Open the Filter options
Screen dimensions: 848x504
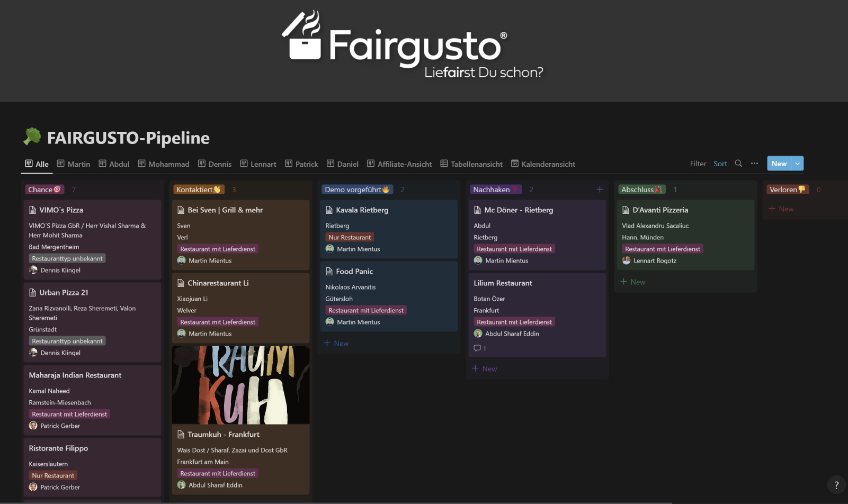click(x=698, y=164)
